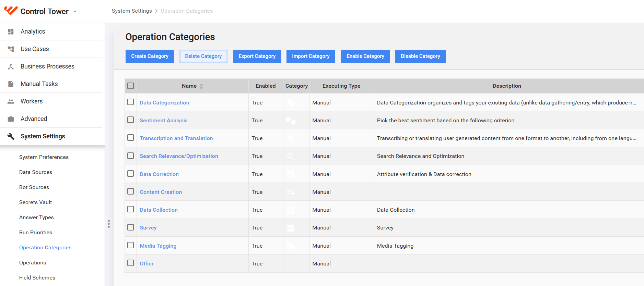644x286 pixels.
Task: Click the Disable Category button
Action: (x=420, y=56)
